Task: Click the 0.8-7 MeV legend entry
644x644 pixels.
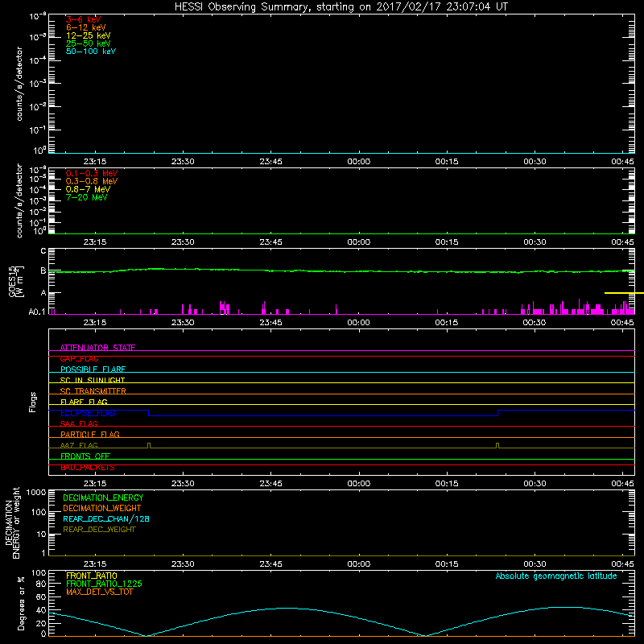Action: (x=88, y=189)
